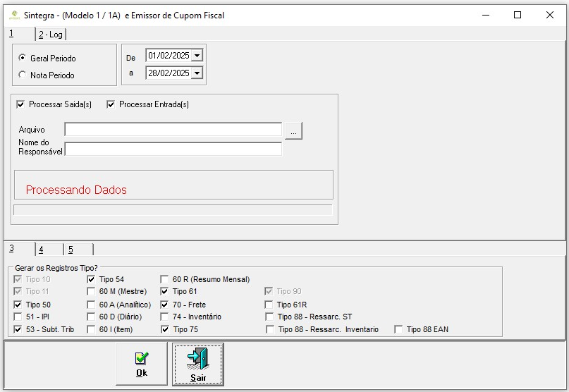Select the Geral Periodo radio option
This screenshot has width=569, height=392.
point(23,58)
